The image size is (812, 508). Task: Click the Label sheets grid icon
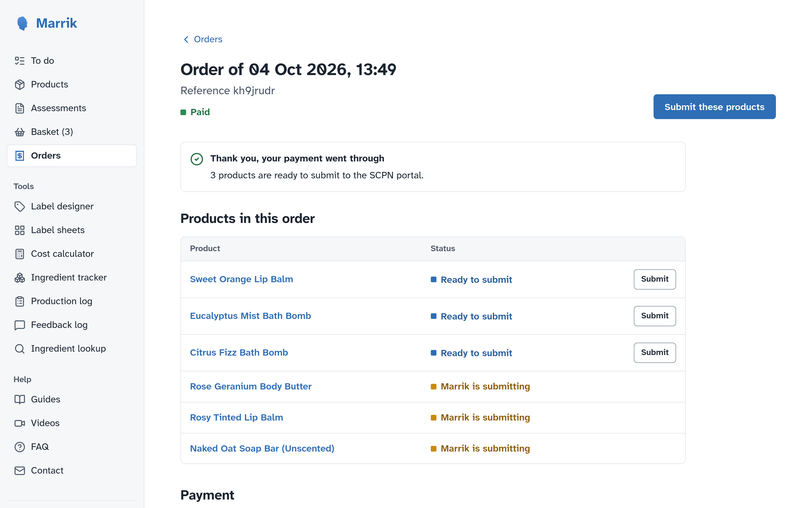(x=20, y=230)
